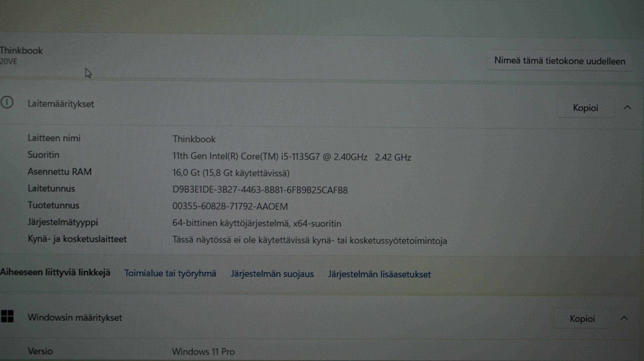Click the Asennettu RAM value
The height and width of the screenshot is (361, 644).
[x=231, y=173]
